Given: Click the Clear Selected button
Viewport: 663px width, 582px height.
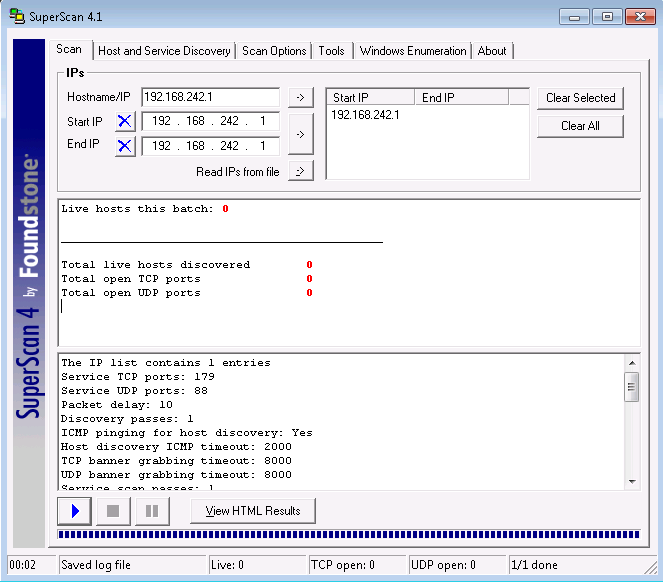Looking at the screenshot, I should 581,98.
